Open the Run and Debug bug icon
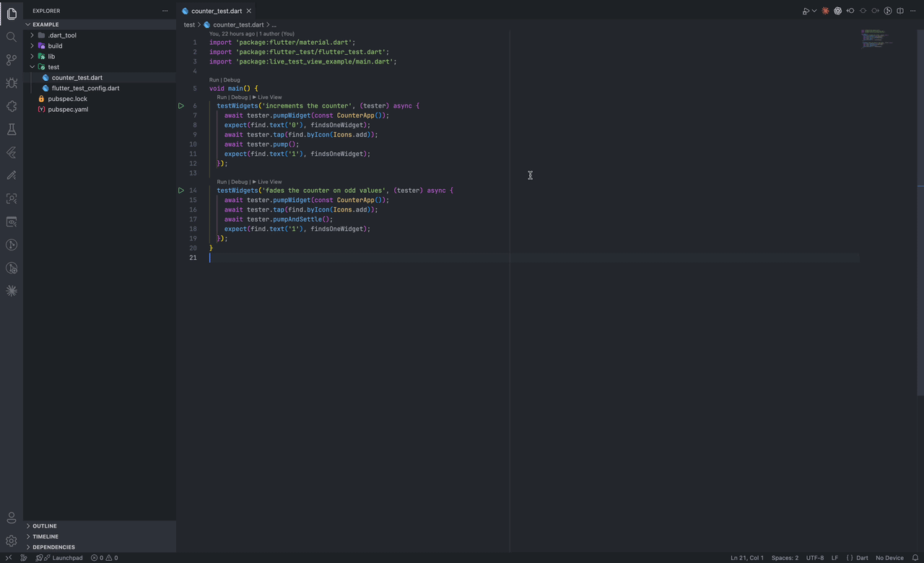This screenshot has height=563, width=924. pyautogui.click(x=12, y=83)
